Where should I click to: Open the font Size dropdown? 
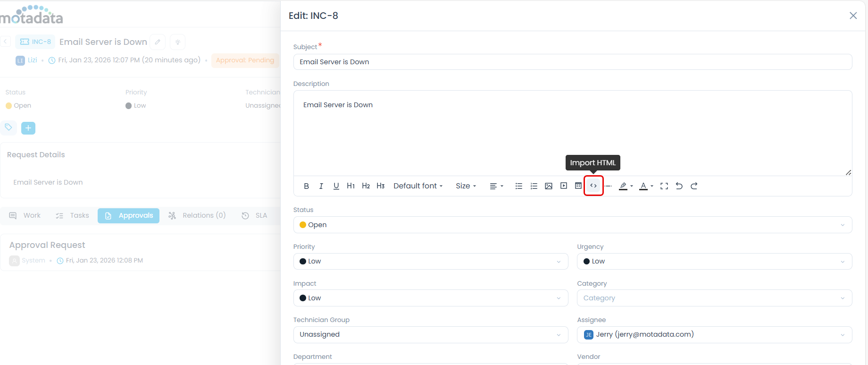(x=466, y=186)
